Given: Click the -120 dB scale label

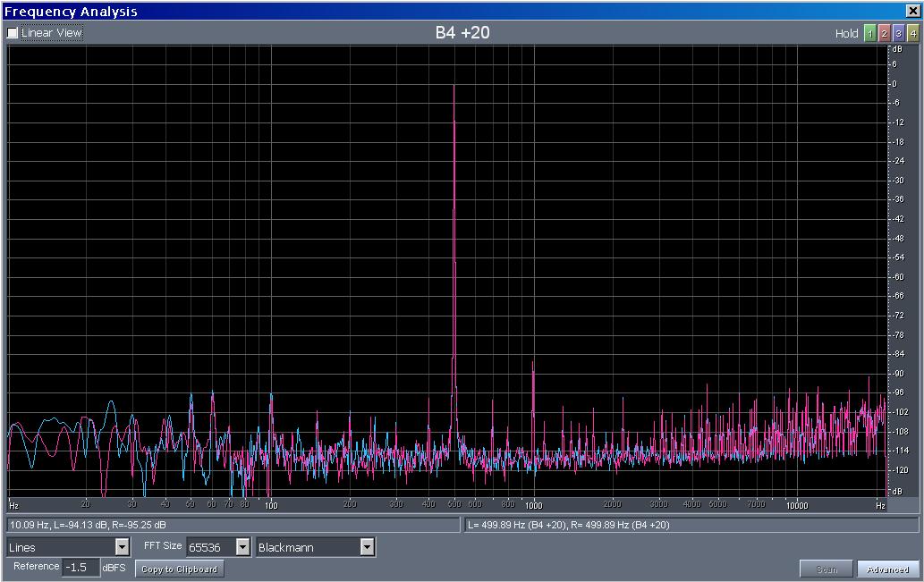Looking at the screenshot, I should (x=899, y=470).
